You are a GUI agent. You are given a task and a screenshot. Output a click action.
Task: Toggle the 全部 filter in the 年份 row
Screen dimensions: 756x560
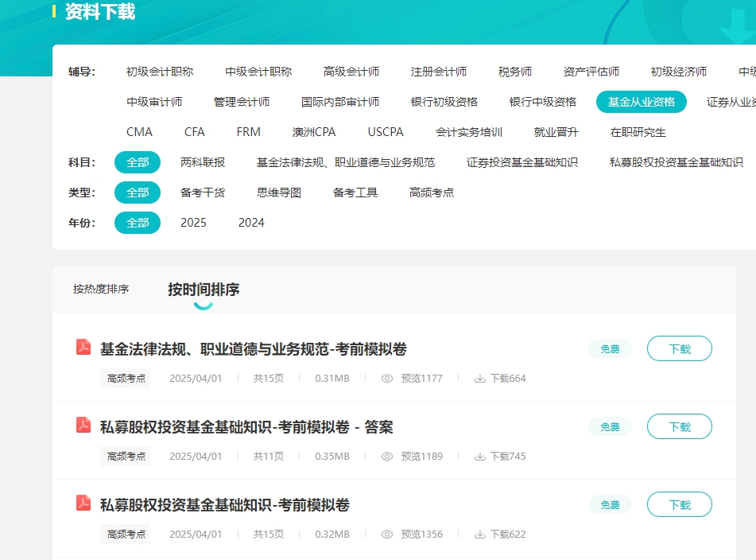(137, 223)
